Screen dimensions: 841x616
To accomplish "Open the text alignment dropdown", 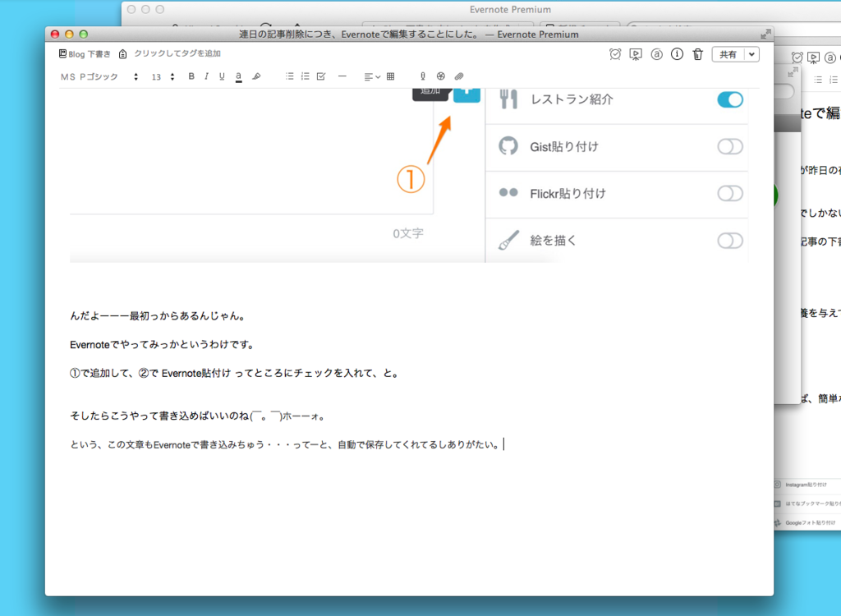I will tap(372, 76).
